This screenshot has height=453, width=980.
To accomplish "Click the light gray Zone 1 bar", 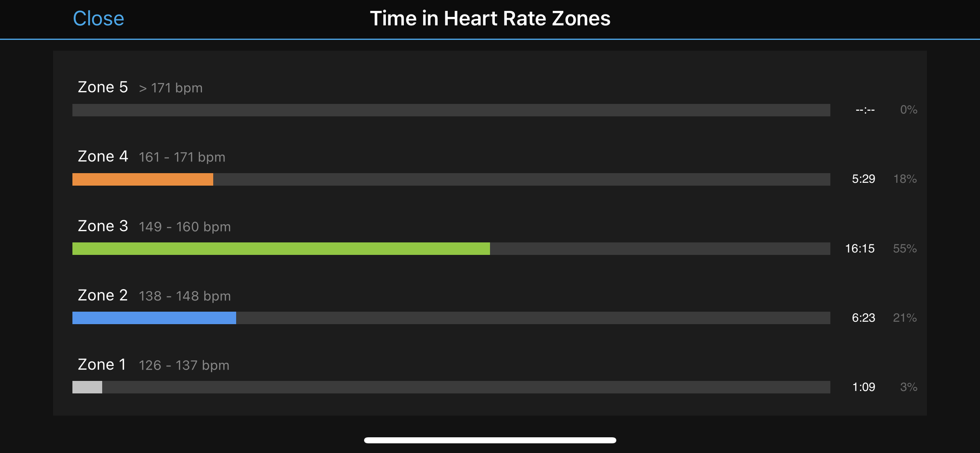I will pos(87,387).
